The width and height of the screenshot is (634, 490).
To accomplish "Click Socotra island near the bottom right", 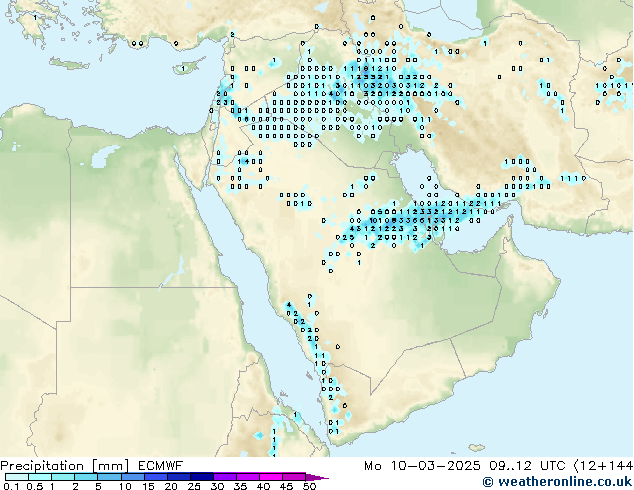I will pos(477,448).
